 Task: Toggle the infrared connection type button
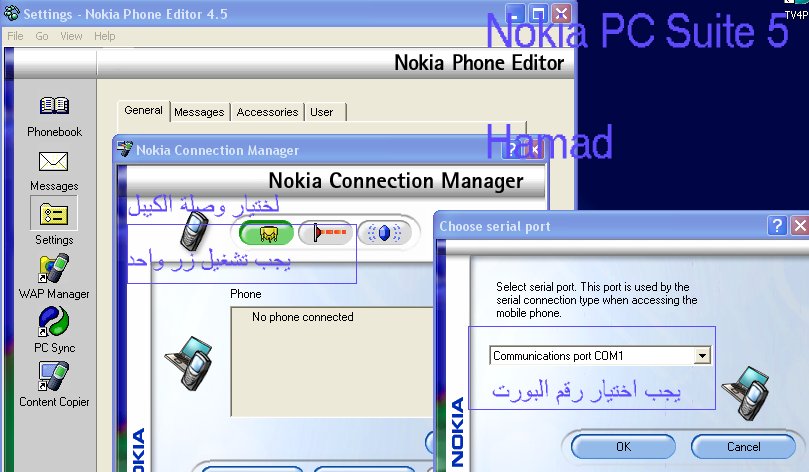pyautogui.click(x=326, y=233)
